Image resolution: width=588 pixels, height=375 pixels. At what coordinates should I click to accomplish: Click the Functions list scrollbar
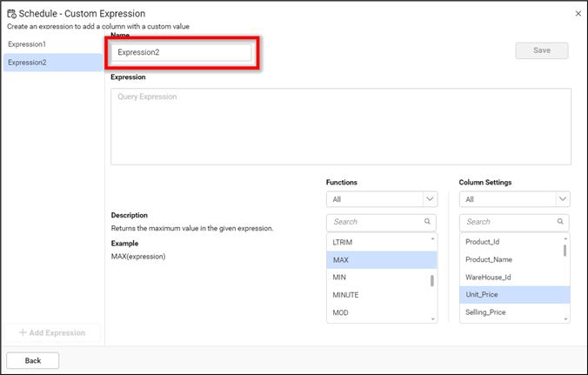(432, 280)
